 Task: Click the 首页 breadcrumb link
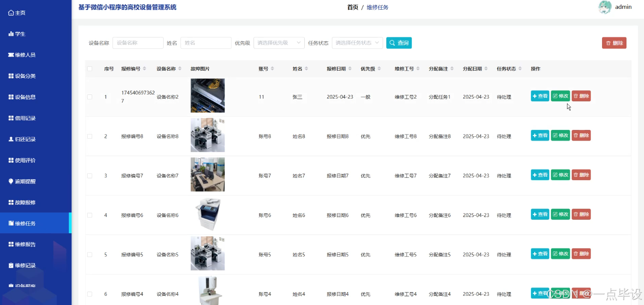(352, 7)
